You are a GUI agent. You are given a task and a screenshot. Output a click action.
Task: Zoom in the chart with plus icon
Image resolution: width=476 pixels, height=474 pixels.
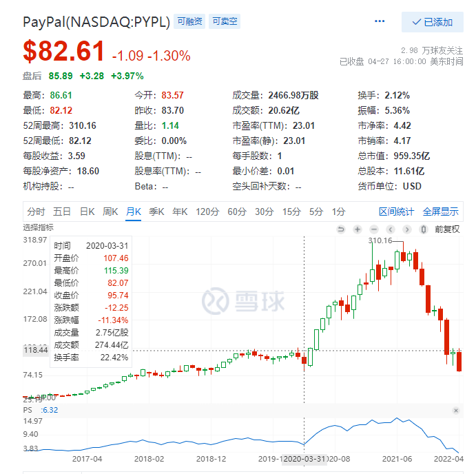(358, 229)
